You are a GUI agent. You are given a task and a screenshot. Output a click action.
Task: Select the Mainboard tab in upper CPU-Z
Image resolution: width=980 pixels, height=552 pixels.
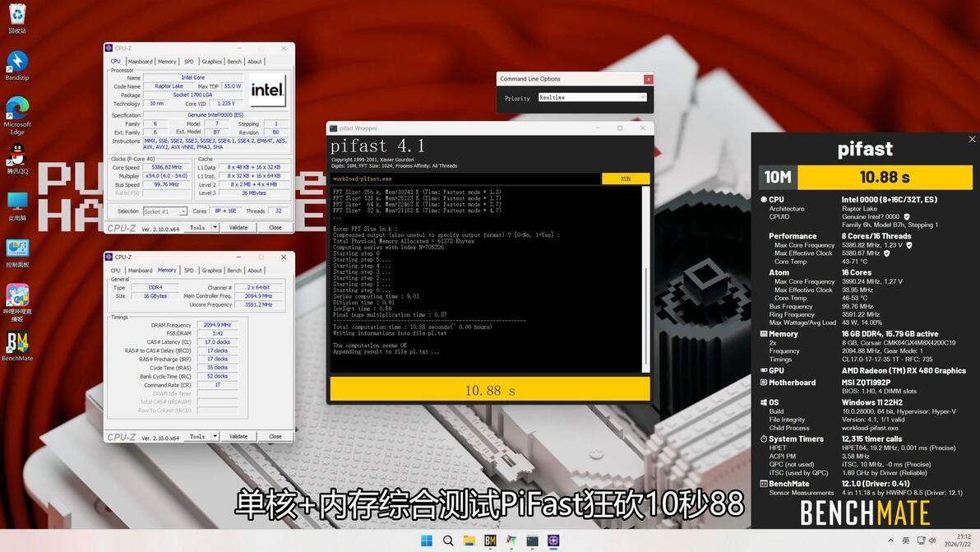(140, 61)
